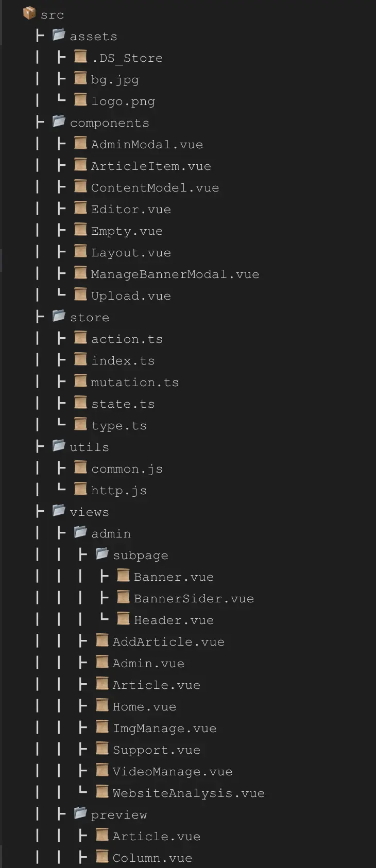
Task: Collapse the admin folder entry
Action: pyautogui.click(x=111, y=534)
